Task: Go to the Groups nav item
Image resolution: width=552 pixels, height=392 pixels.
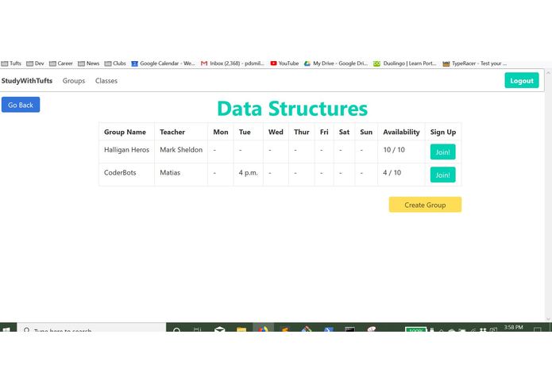Action: pos(74,80)
